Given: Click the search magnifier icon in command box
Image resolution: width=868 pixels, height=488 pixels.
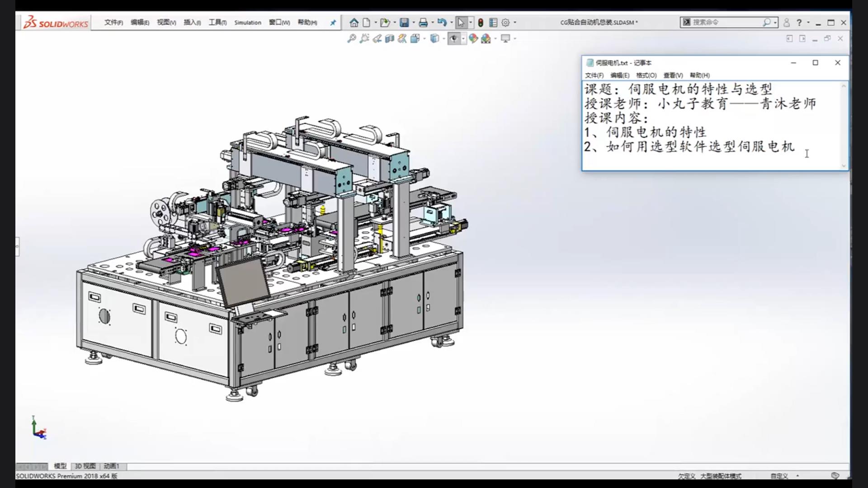Looking at the screenshot, I should coord(767,22).
